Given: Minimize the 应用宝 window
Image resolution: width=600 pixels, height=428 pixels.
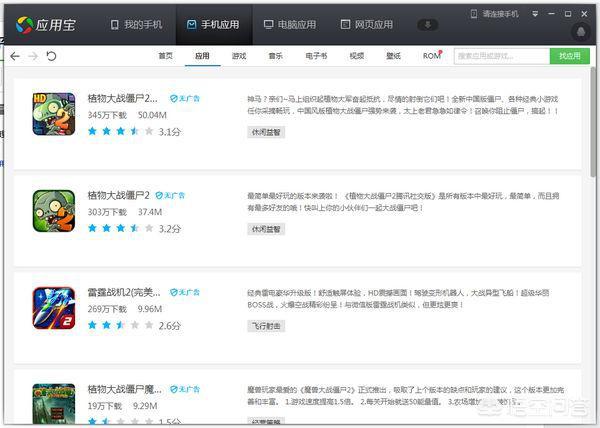Looking at the screenshot, I should 551,14.
